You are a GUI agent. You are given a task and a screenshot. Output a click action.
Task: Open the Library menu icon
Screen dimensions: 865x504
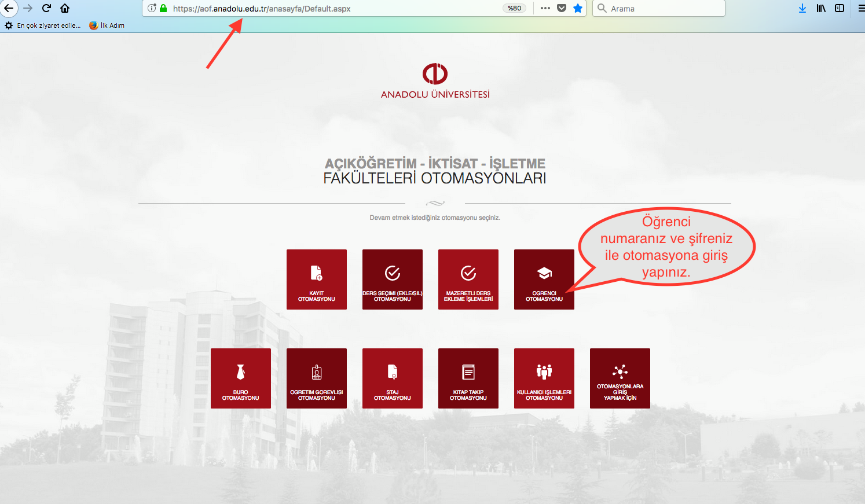tap(821, 8)
